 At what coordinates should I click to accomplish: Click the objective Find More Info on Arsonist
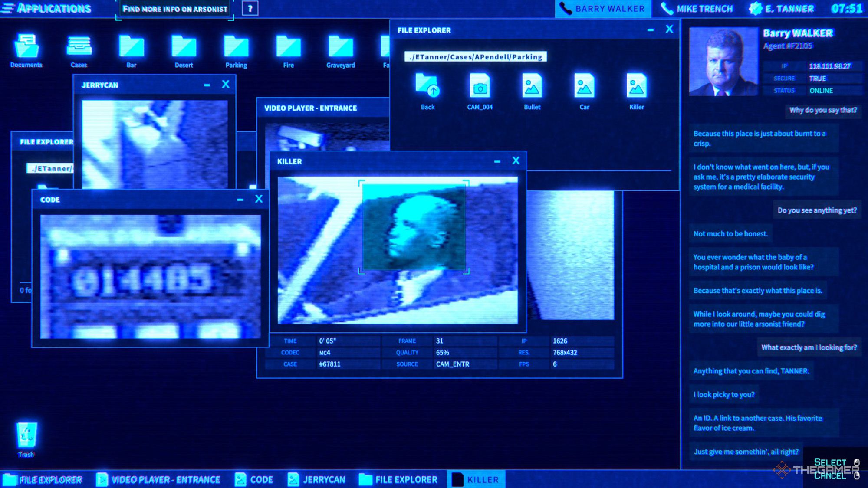click(175, 9)
